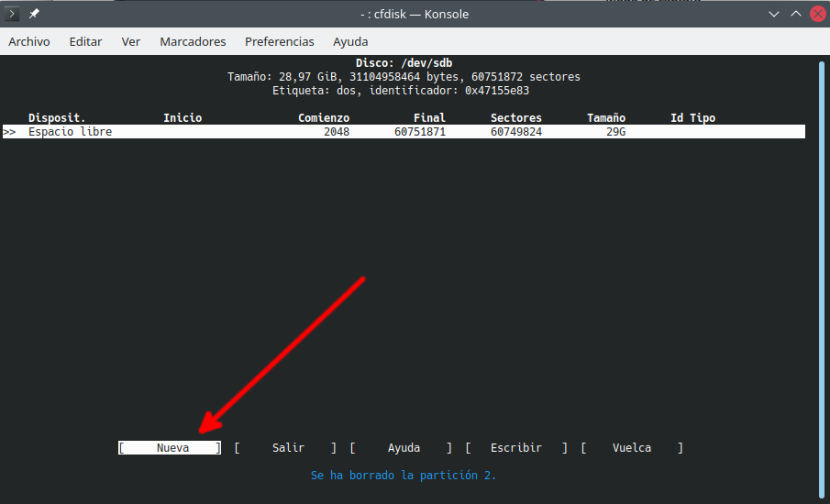Click the 'Se ha borrado la partición 2.' message
The image size is (830, 504).
(x=404, y=476)
